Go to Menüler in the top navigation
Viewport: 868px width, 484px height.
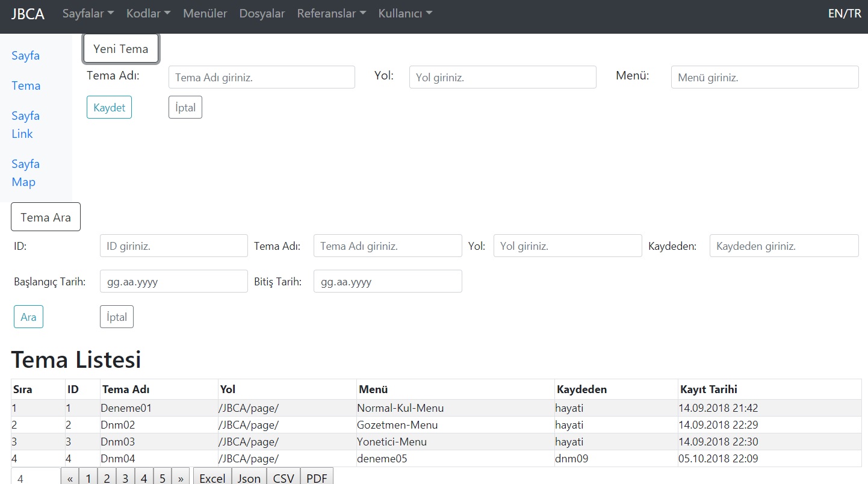coord(205,13)
